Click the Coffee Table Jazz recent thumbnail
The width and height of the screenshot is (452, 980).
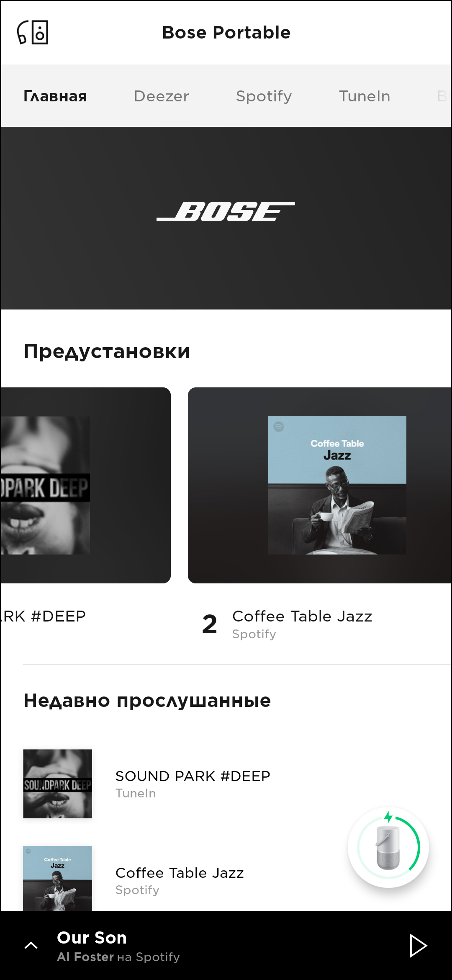coord(57,878)
